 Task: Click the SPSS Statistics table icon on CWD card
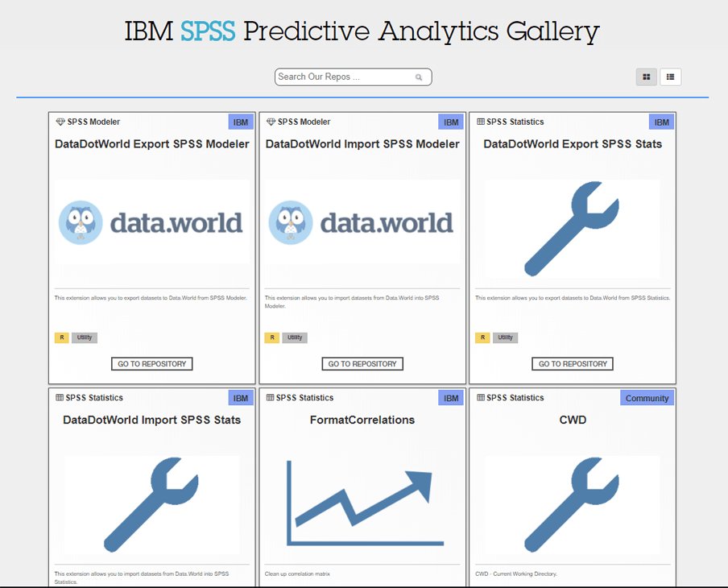coord(481,398)
